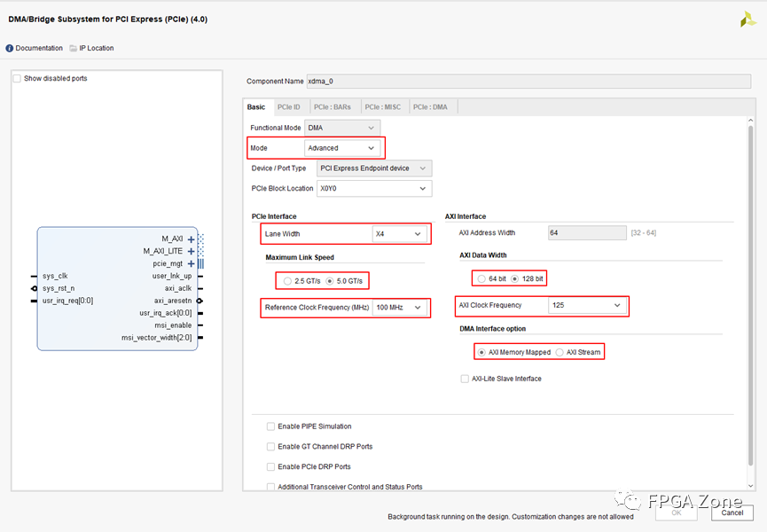Open the AXI Clock Frequency dropdown
767x532 pixels.
click(x=587, y=305)
